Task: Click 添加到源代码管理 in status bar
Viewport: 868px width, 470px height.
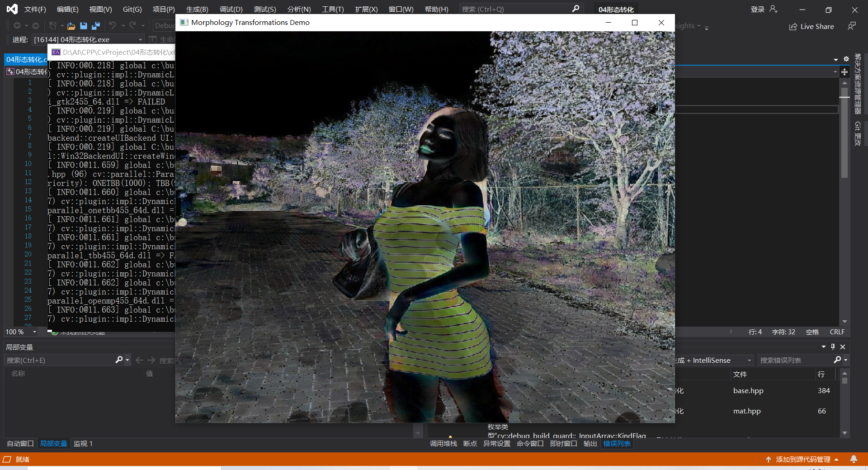Action: pyautogui.click(x=802, y=459)
